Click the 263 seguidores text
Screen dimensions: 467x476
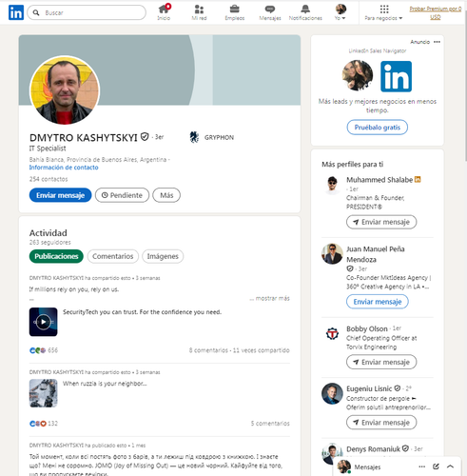coord(50,243)
